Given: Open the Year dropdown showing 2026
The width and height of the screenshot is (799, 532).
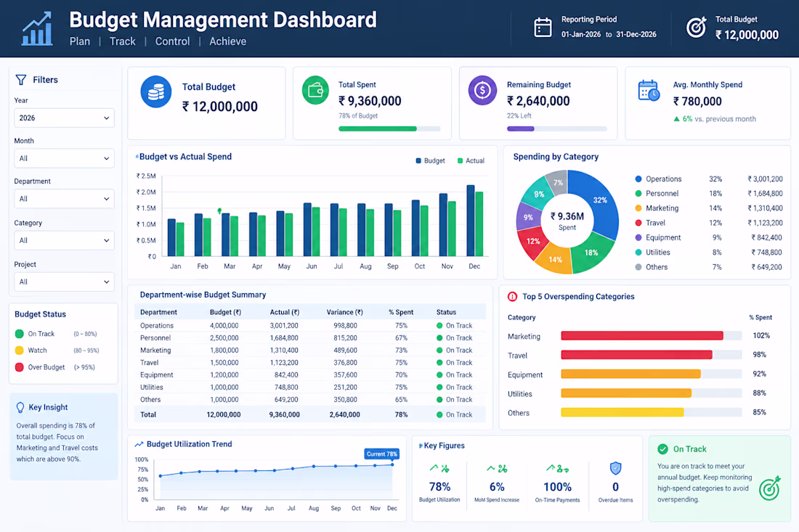Looking at the screenshot, I should point(64,118).
